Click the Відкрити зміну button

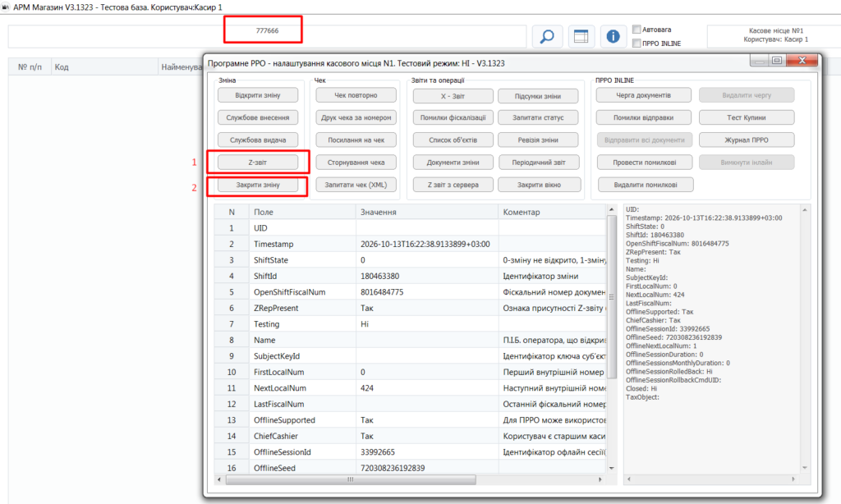pyautogui.click(x=258, y=95)
